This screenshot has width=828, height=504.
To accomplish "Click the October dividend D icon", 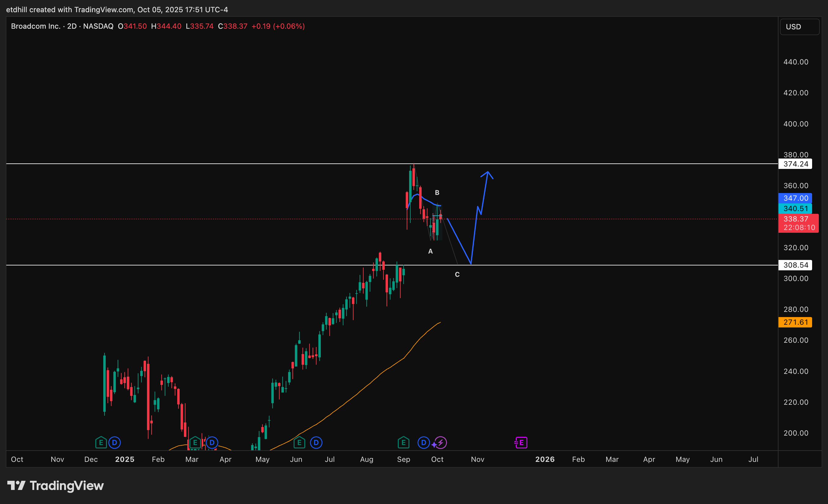I will point(423,443).
